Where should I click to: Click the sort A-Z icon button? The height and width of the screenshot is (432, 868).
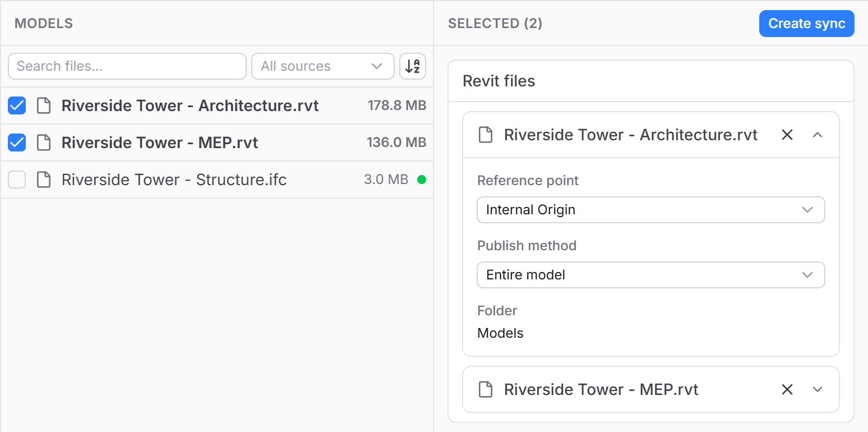(x=413, y=66)
